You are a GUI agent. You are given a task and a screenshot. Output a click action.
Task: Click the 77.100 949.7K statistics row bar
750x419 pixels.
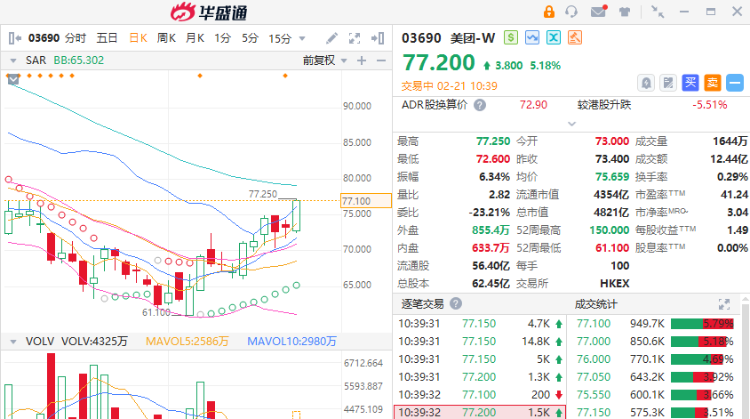[702, 324]
